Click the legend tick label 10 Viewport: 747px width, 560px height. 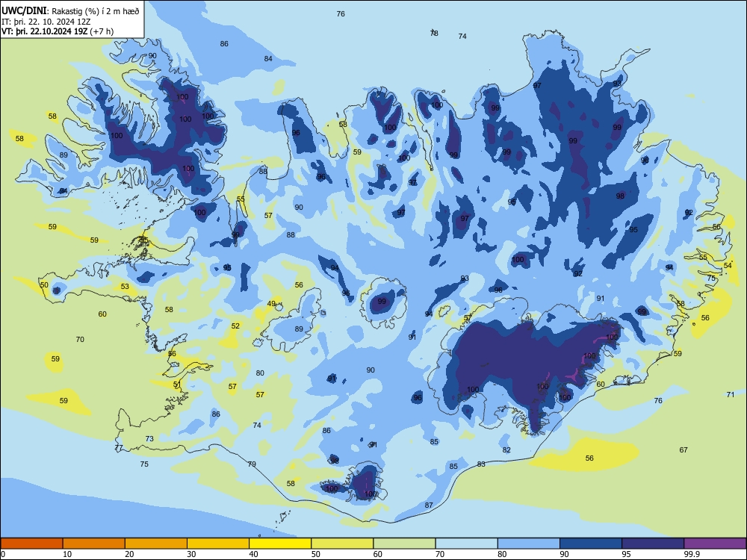pos(67,554)
